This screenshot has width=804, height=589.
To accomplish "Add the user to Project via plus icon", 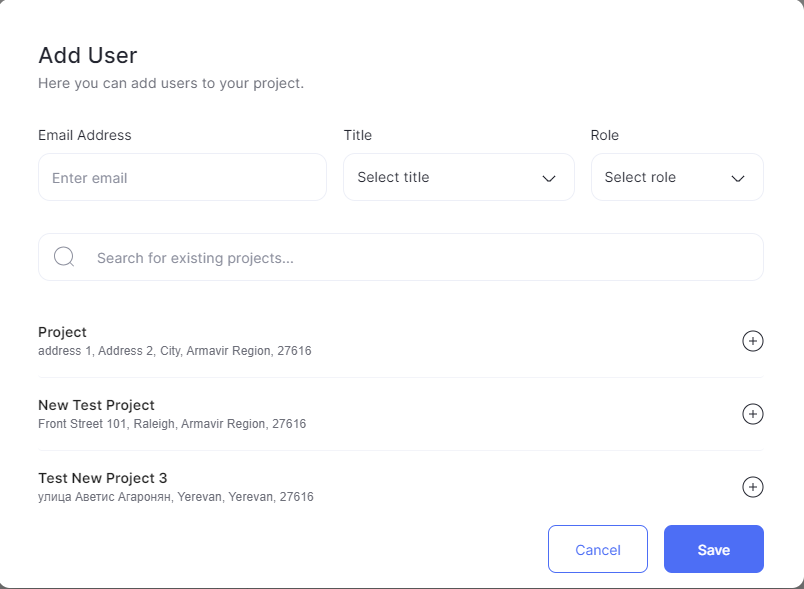I will [x=753, y=341].
